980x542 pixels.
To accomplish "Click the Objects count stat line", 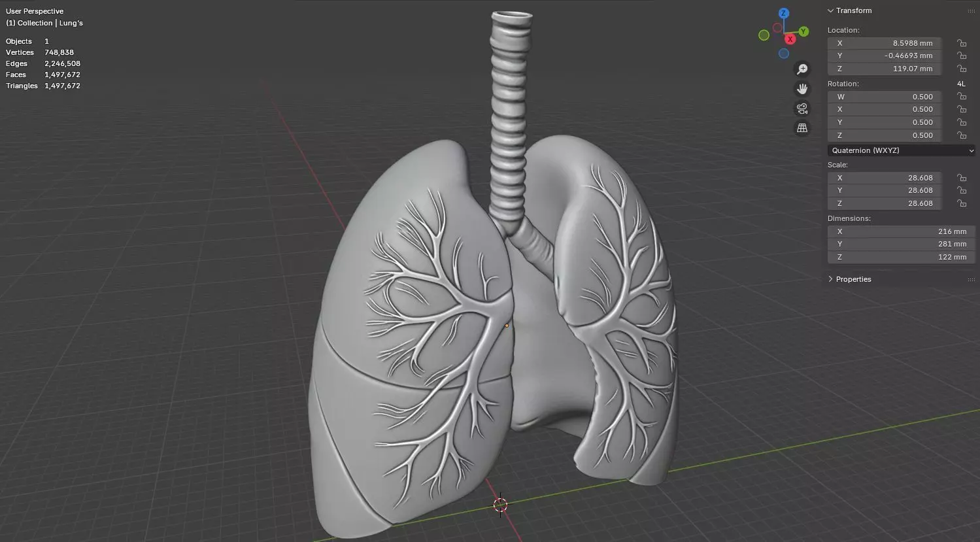I will (x=27, y=41).
